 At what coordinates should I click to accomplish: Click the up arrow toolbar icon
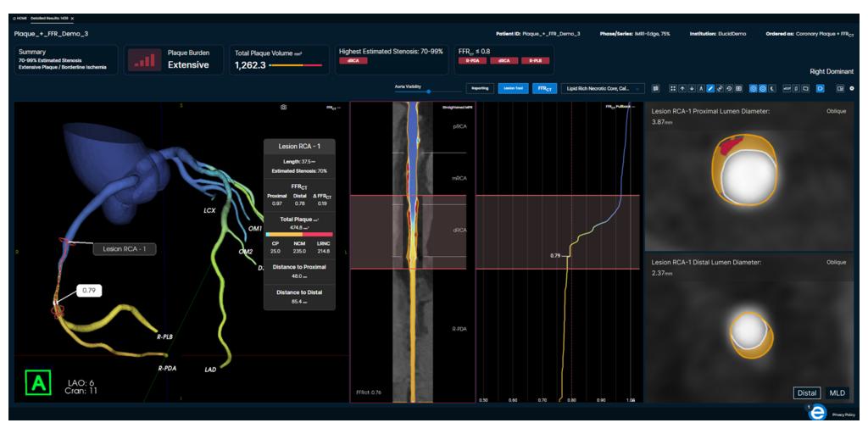click(682, 88)
